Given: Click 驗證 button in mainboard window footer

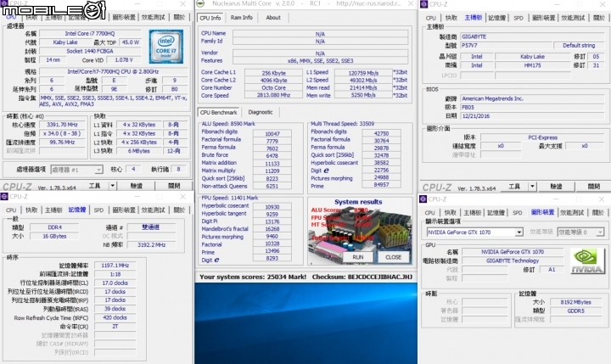Looking at the screenshot, I should 556,187.
